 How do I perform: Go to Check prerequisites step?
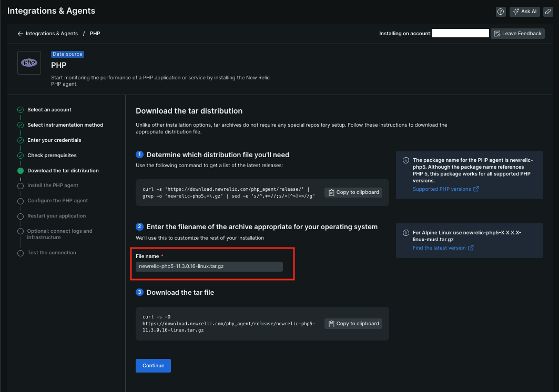coord(52,156)
